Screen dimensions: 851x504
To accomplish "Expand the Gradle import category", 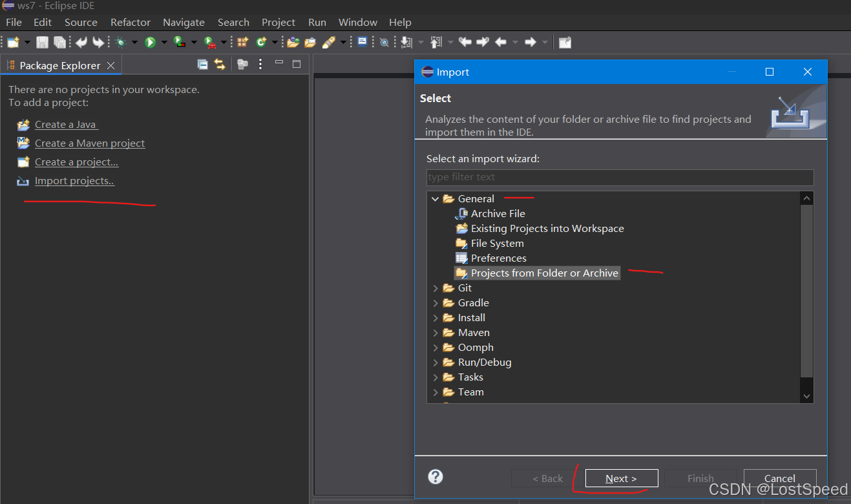I will click(436, 303).
